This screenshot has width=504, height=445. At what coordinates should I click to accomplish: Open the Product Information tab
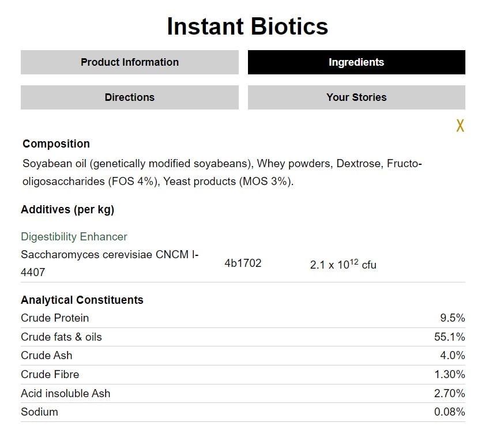coord(130,62)
